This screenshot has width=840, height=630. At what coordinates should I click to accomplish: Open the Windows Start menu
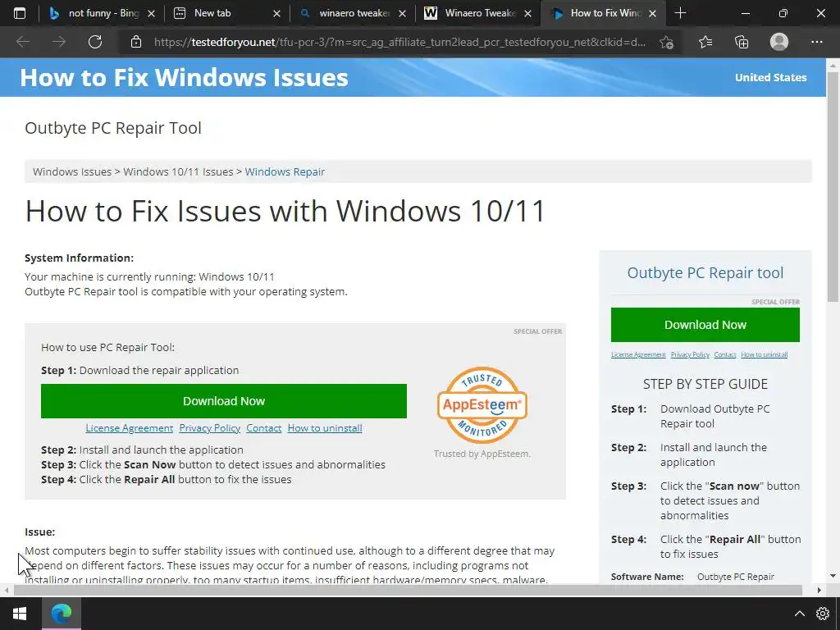tap(20, 614)
